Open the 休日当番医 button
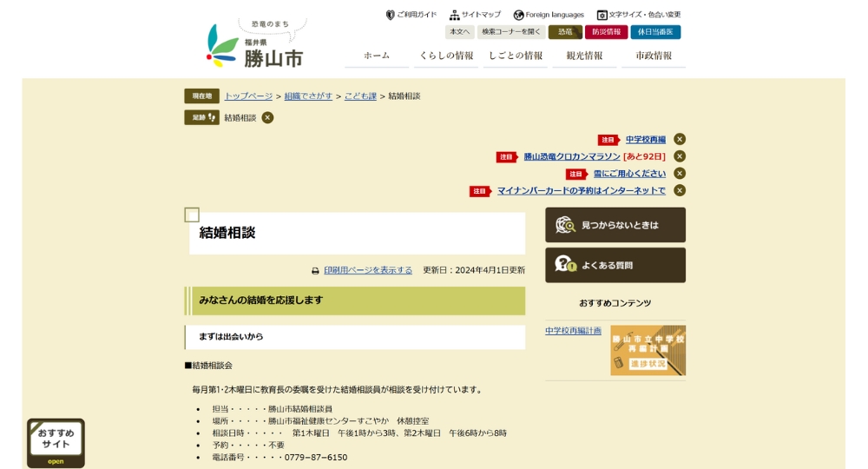The width and height of the screenshot is (868, 469). pos(655,32)
